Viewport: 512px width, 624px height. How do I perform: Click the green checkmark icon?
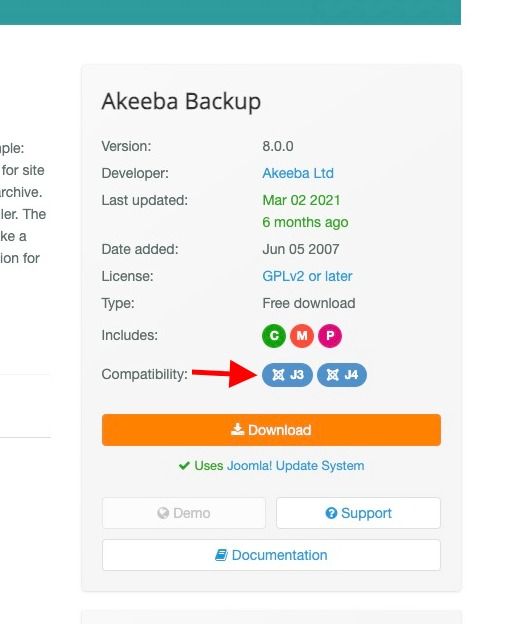[184, 465]
